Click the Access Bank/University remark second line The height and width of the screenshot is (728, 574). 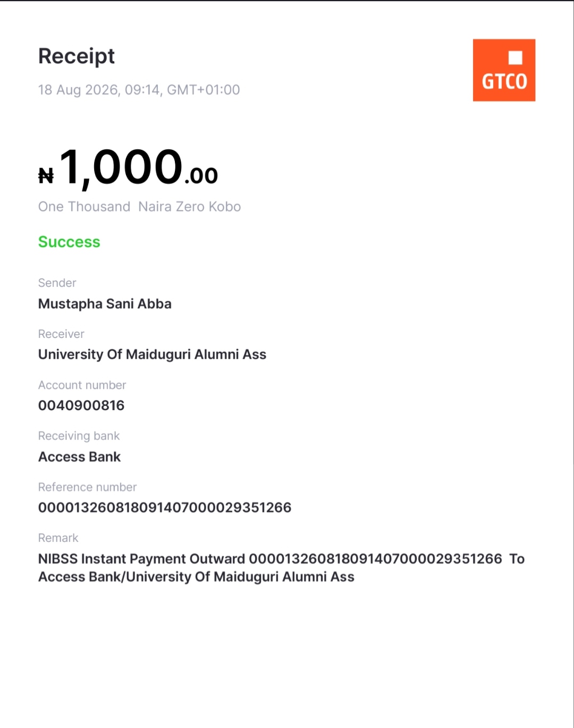pos(196,577)
